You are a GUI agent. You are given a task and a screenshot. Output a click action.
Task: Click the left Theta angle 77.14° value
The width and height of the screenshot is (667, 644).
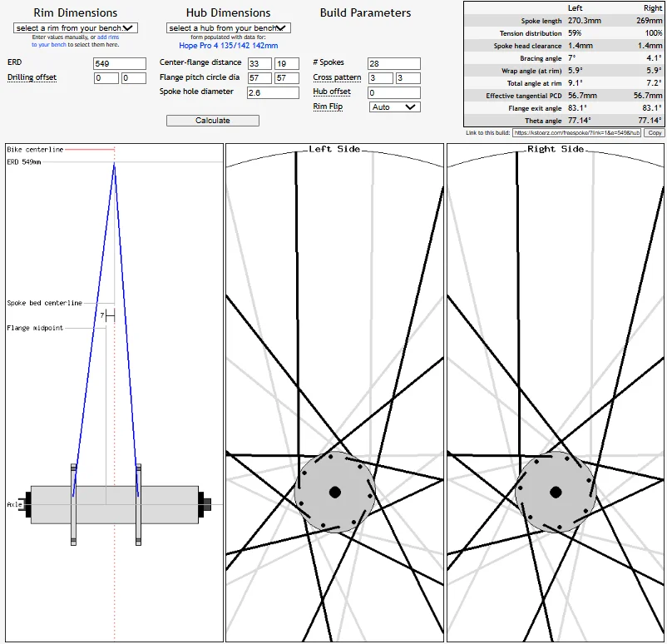click(579, 121)
